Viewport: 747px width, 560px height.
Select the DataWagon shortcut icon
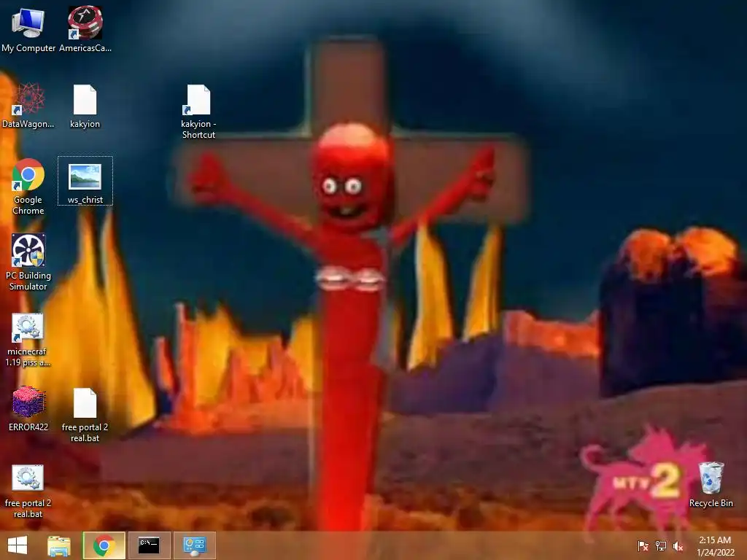(28, 106)
